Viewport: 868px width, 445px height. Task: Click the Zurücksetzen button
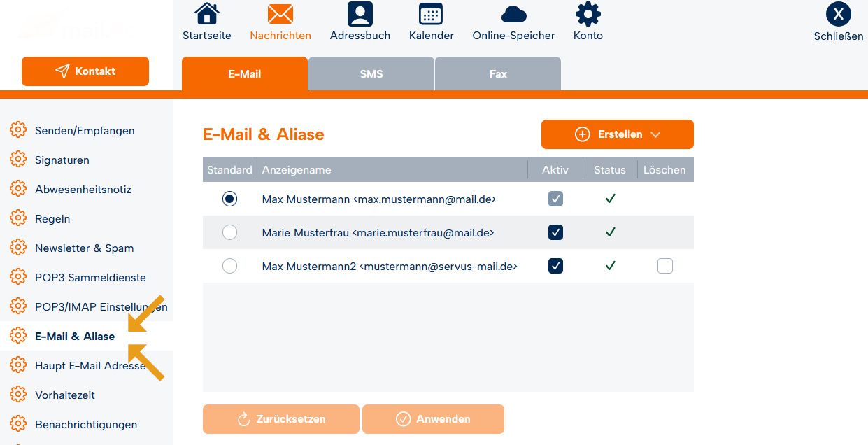point(281,419)
